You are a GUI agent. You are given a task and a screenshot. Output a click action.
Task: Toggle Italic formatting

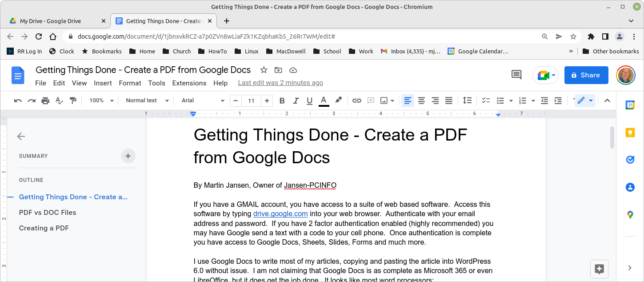tap(296, 101)
